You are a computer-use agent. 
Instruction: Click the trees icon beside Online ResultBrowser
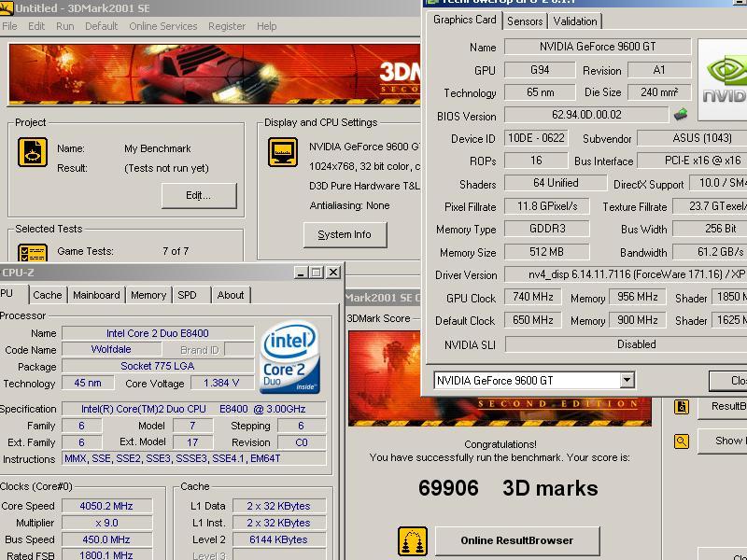click(413, 541)
